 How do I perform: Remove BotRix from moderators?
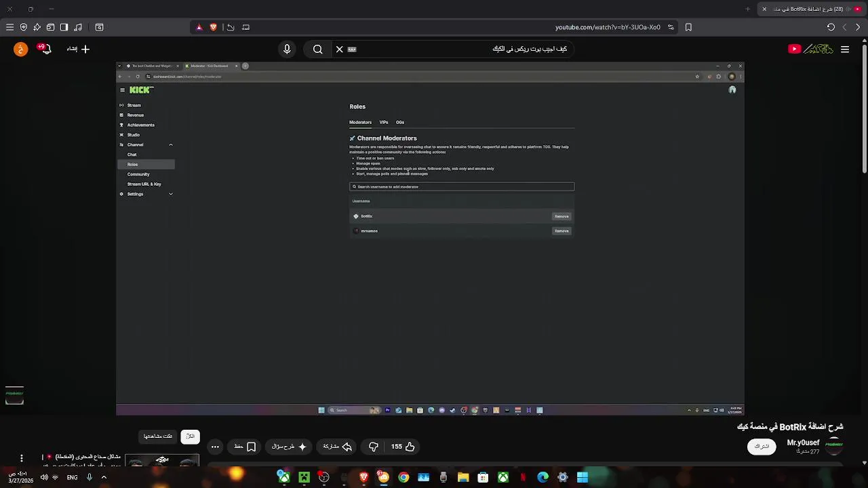pyautogui.click(x=561, y=216)
